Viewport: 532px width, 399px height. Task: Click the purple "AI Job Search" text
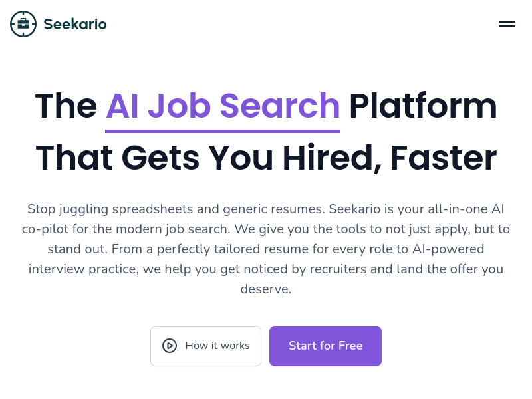tap(223, 106)
